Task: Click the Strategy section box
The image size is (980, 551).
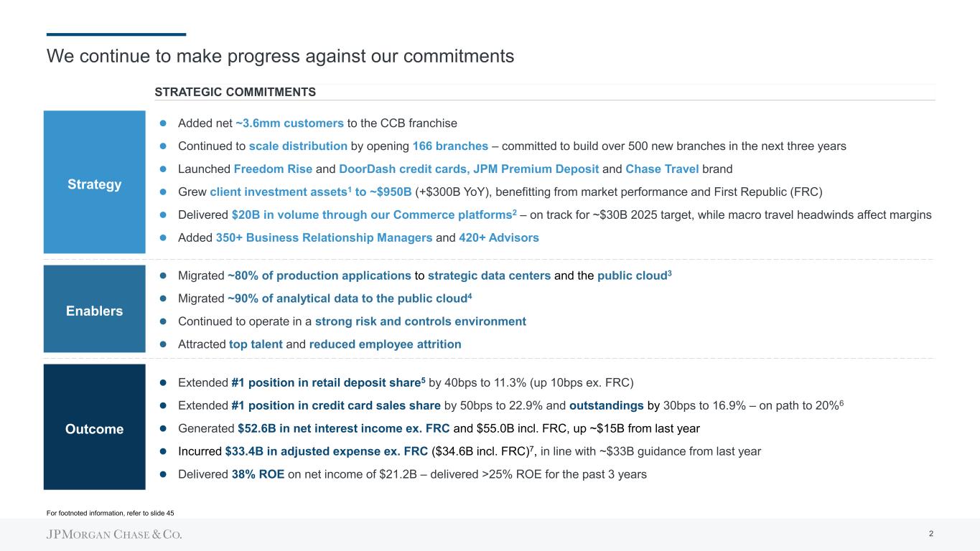Action: click(94, 182)
